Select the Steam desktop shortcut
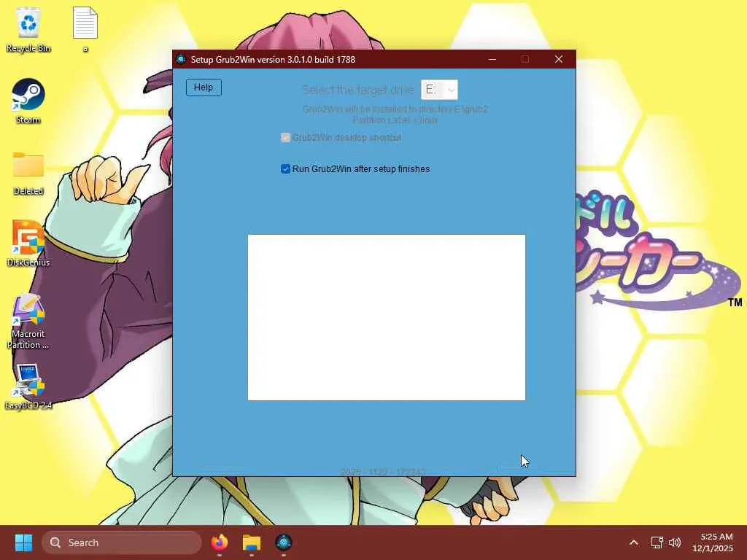This screenshot has height=560, width=747. tap(28, 101)
